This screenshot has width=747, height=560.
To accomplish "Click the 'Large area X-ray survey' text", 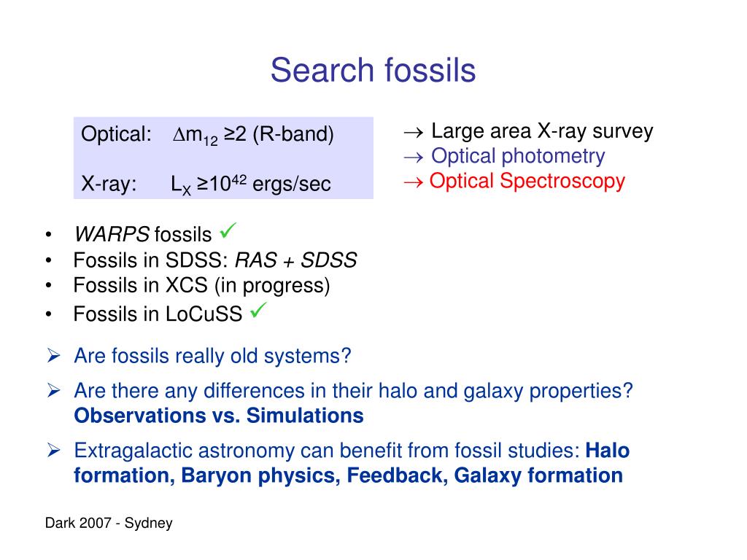I will [542, 131].
